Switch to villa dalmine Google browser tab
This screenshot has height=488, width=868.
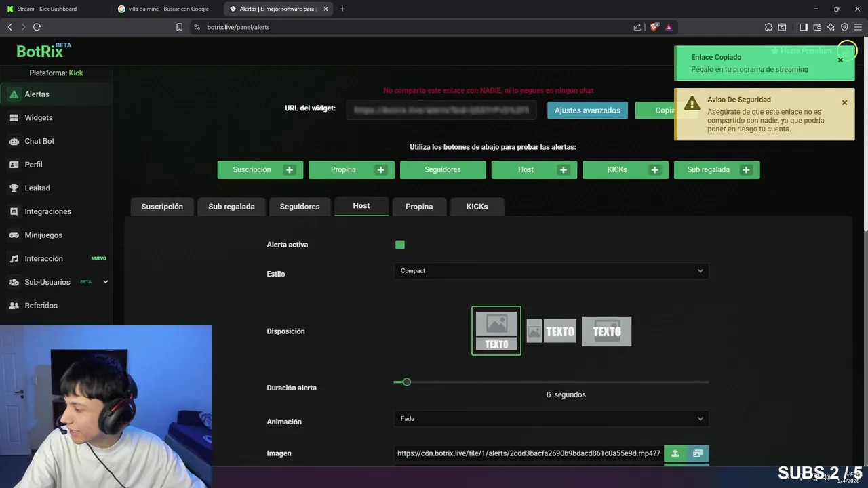168,9
